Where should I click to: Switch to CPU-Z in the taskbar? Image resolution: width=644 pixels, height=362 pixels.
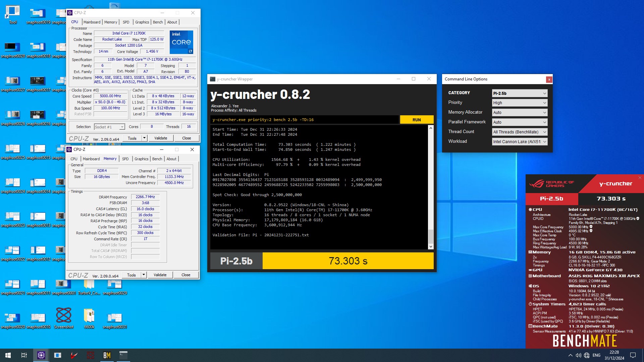click(x=41, y=355)
